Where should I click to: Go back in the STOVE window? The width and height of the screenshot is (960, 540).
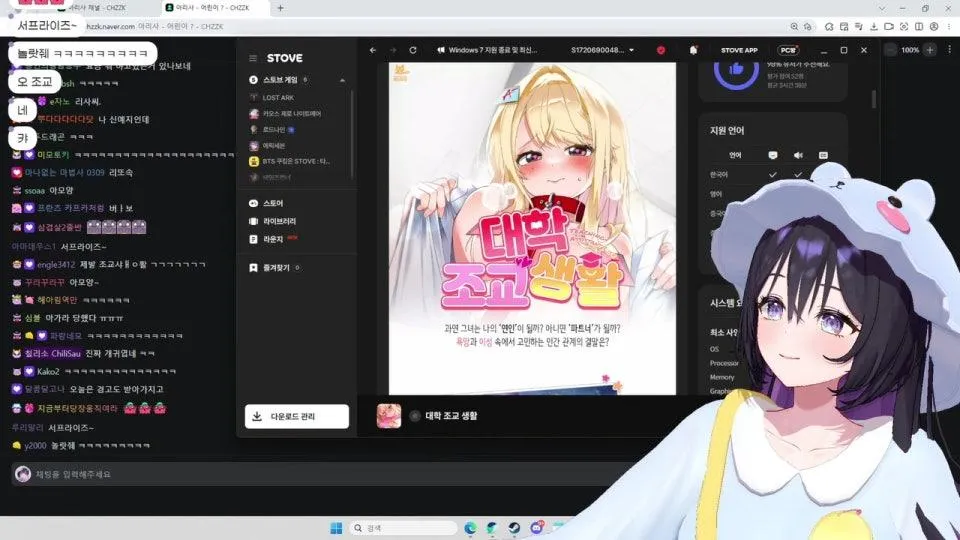tap(373, 50)
